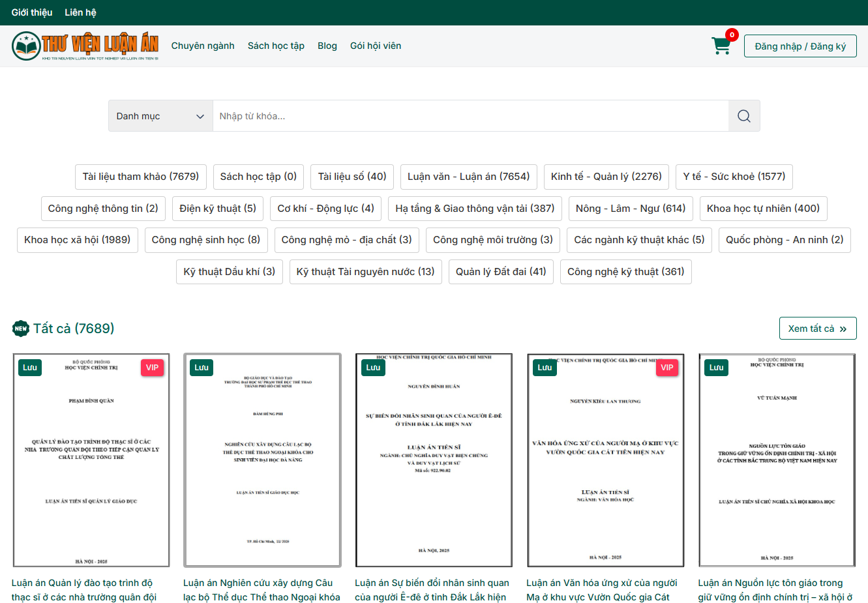
Task: Click the VIP badge on first thesis
Action: pyautogui.click(x=152, y=368)
